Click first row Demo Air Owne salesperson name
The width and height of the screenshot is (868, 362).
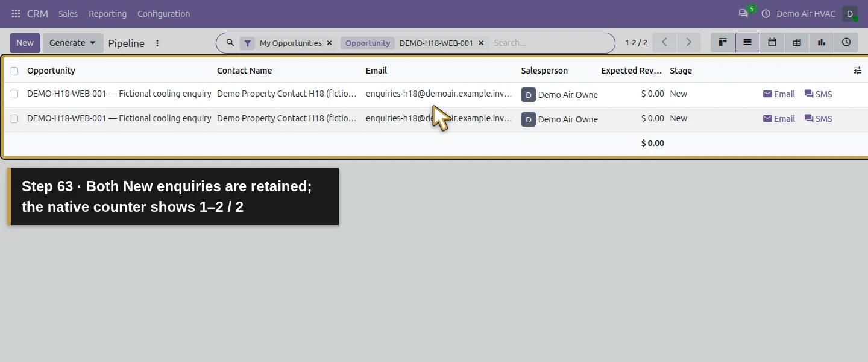[x=568, y=95]
